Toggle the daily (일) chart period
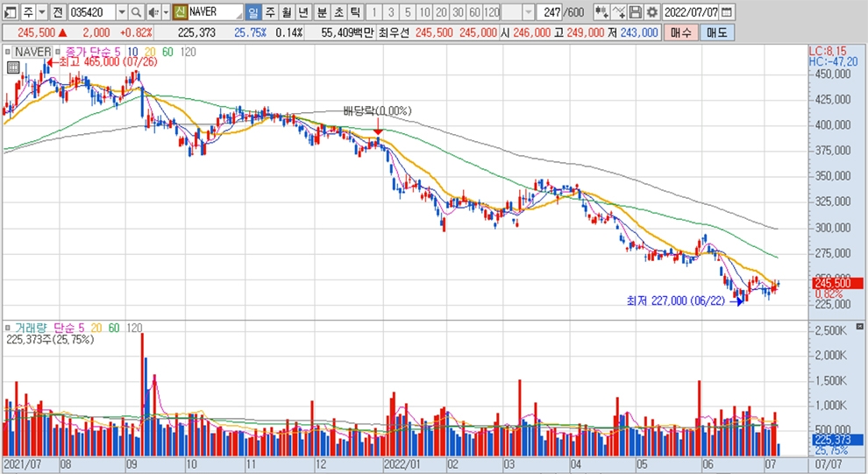This screenshot has height=474, width=868. (253, 12)
